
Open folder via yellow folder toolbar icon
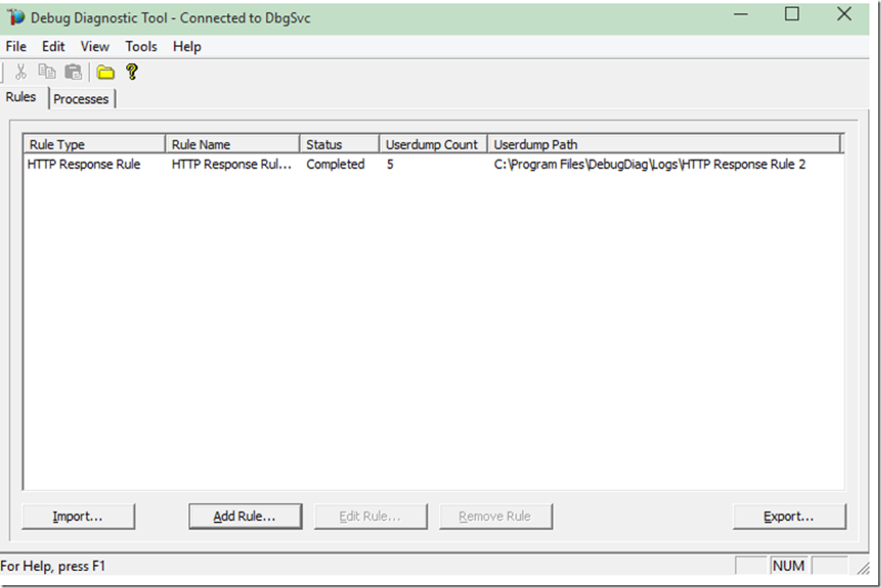pos(106,72)
